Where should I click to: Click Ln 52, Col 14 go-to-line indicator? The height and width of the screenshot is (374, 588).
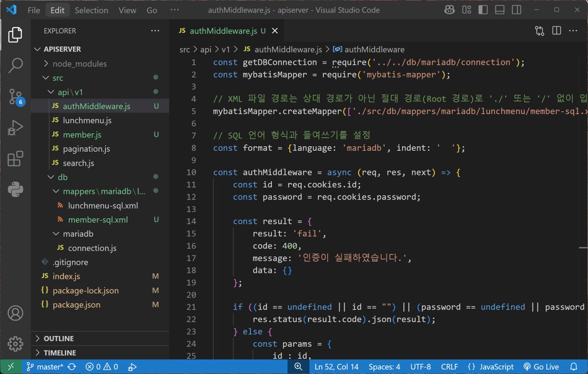(336, 367)
